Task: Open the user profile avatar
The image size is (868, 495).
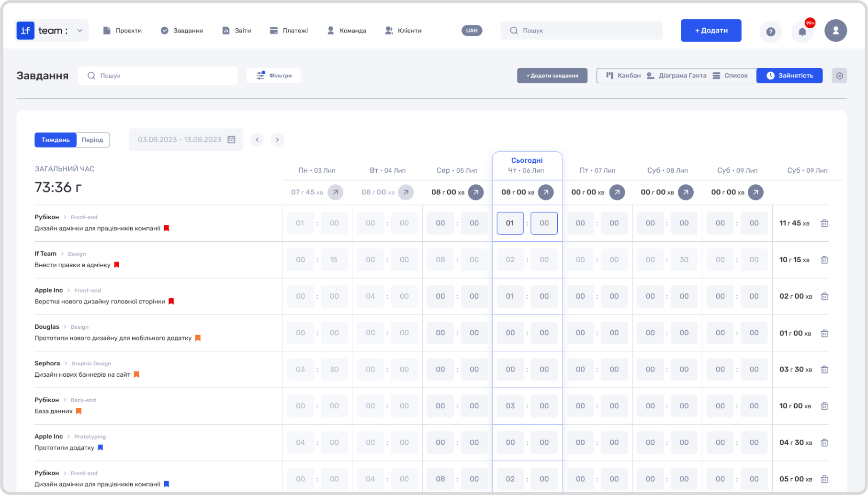Action: [x=835, y=31]
